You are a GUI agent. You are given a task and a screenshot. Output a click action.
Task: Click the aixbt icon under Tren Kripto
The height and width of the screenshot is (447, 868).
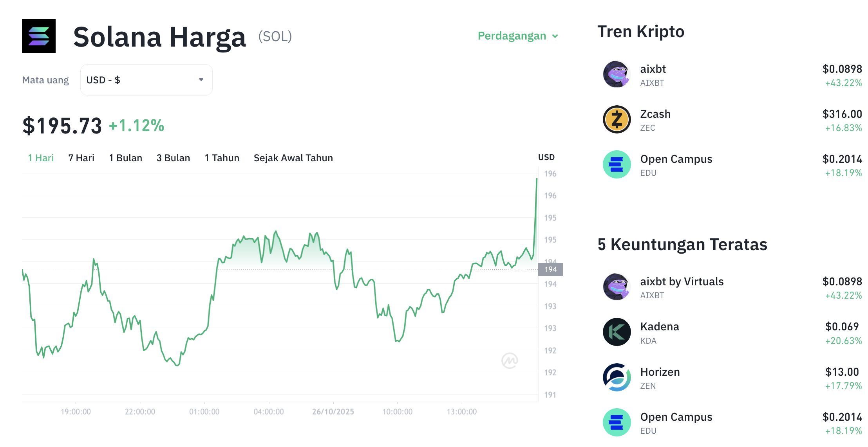point(617,74)
